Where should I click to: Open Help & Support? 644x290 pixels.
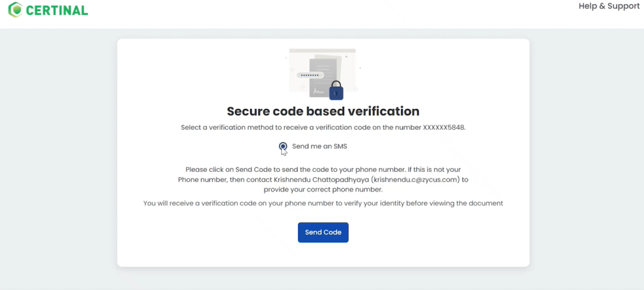[x=609, y=6]
